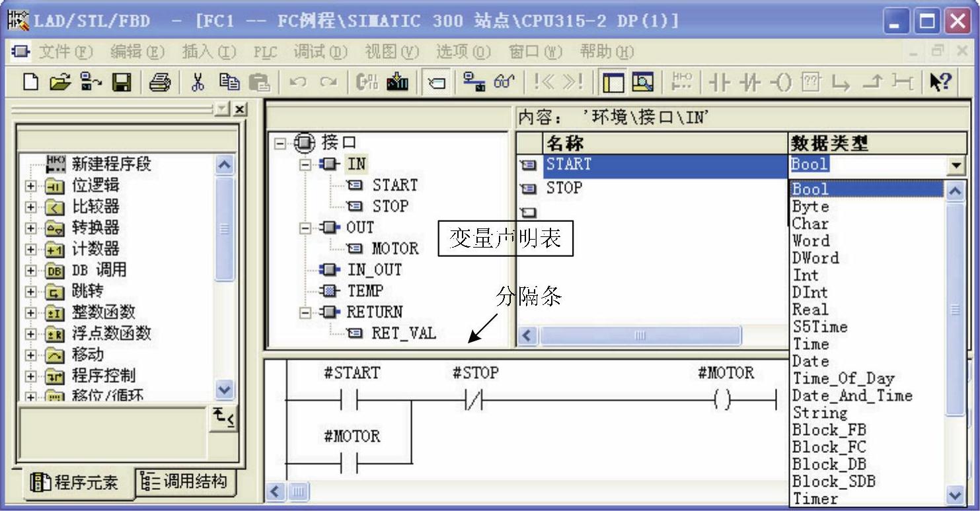Select the #STOP normally closed contact
The width and height of the screenshot is (980, 511).
coord(475,400)
